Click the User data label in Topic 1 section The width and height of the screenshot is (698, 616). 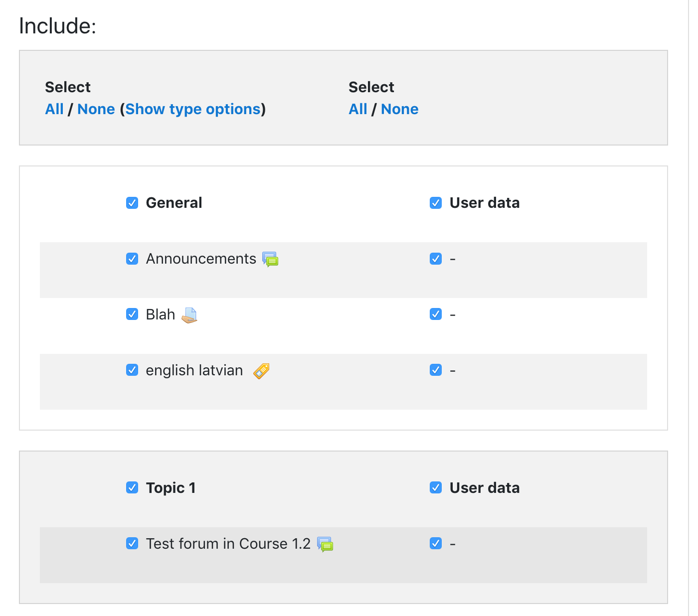[x=485, y=488]
